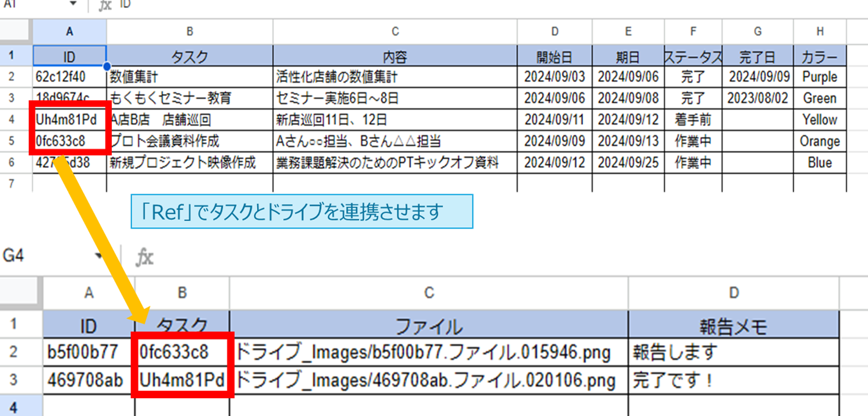The image size is (868, 416).
Task: Select column C header above ファイル
Action: pos(429,293)
